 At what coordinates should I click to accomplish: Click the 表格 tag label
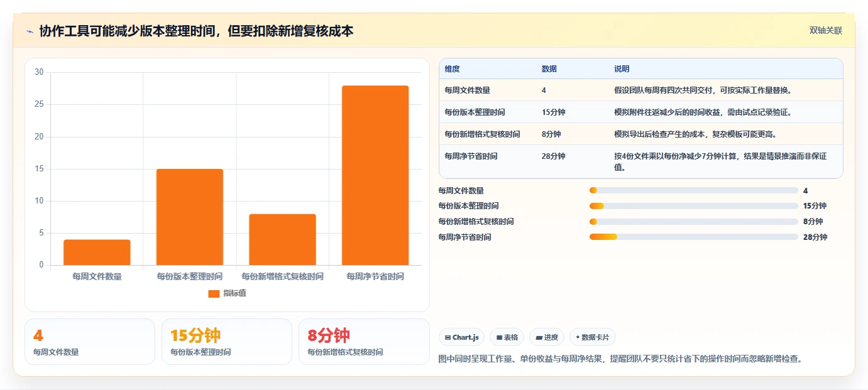[511, 337]
